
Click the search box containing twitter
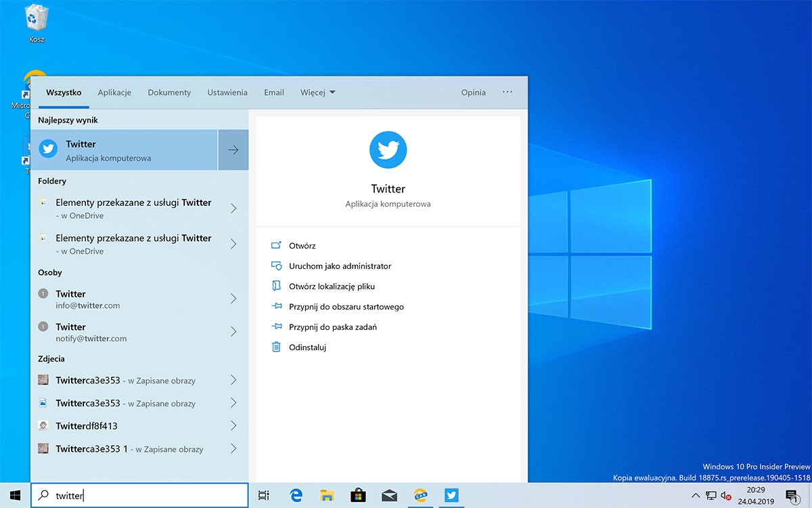139,496
